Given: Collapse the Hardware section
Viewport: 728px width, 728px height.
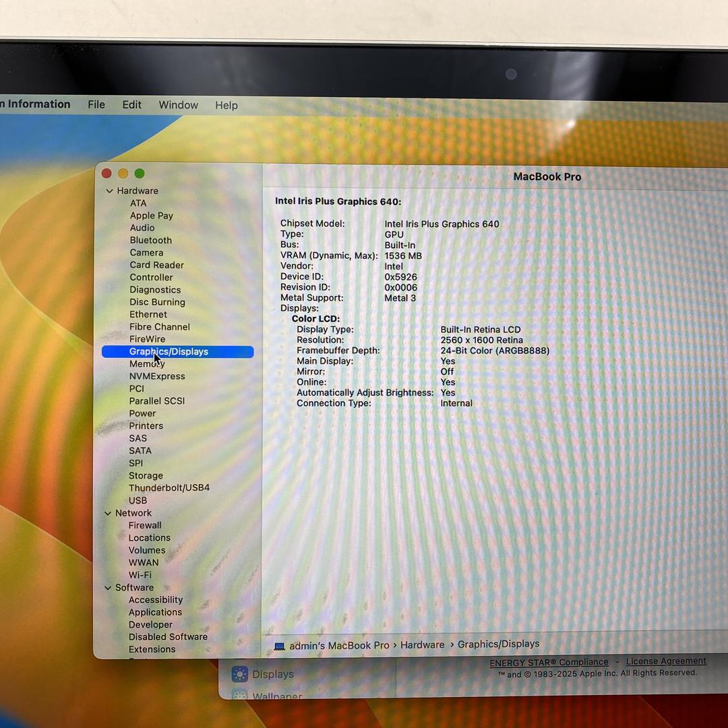Looking at the screenshot, I should click(110, 191).
